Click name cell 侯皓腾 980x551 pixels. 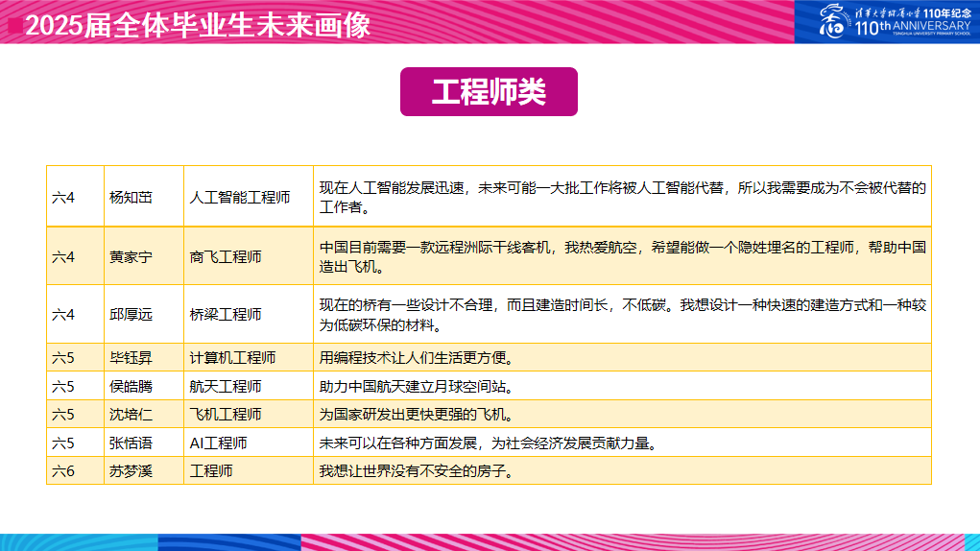(144, 386)
